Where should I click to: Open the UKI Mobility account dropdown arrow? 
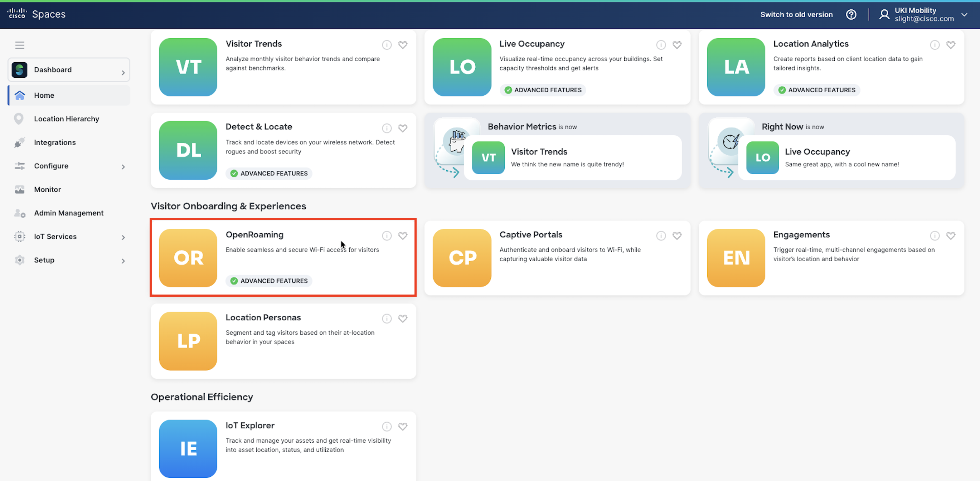tap(964, 15)
